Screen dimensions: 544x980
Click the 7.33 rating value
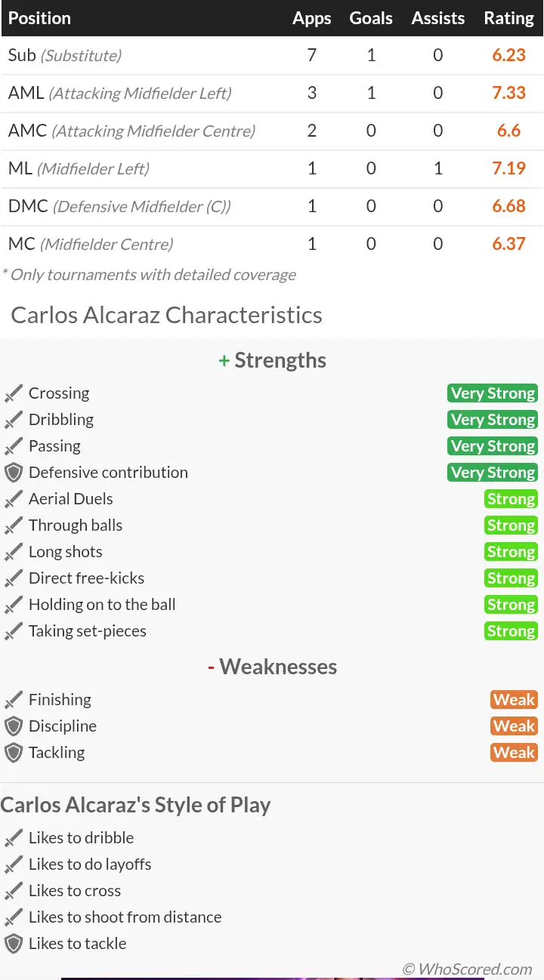click(x=508, y=93)
